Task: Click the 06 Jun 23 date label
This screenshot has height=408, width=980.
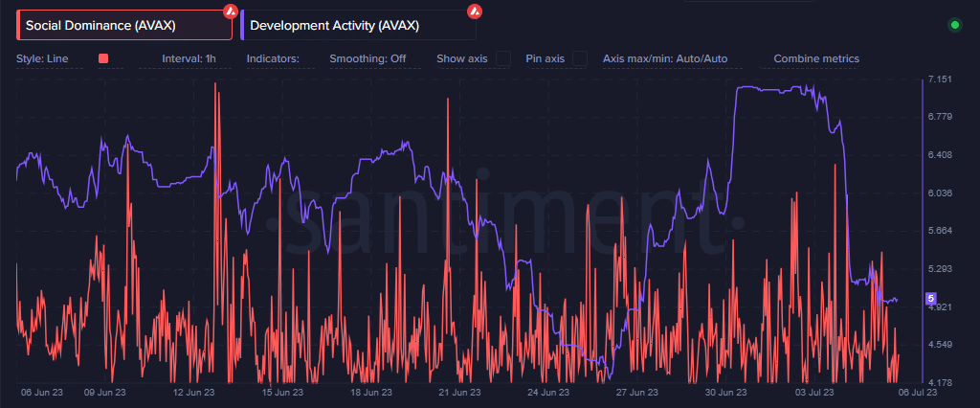Action: click(43, 393)
